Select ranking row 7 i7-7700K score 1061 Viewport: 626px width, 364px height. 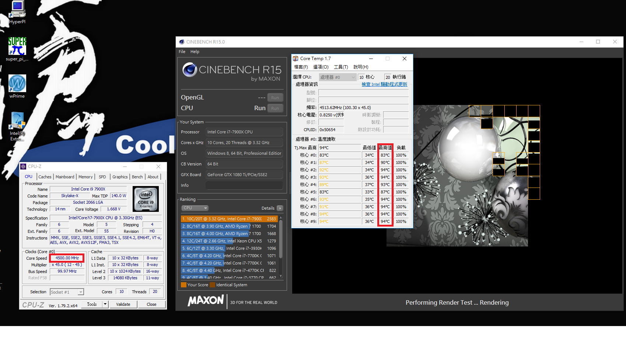click(229, 263)
